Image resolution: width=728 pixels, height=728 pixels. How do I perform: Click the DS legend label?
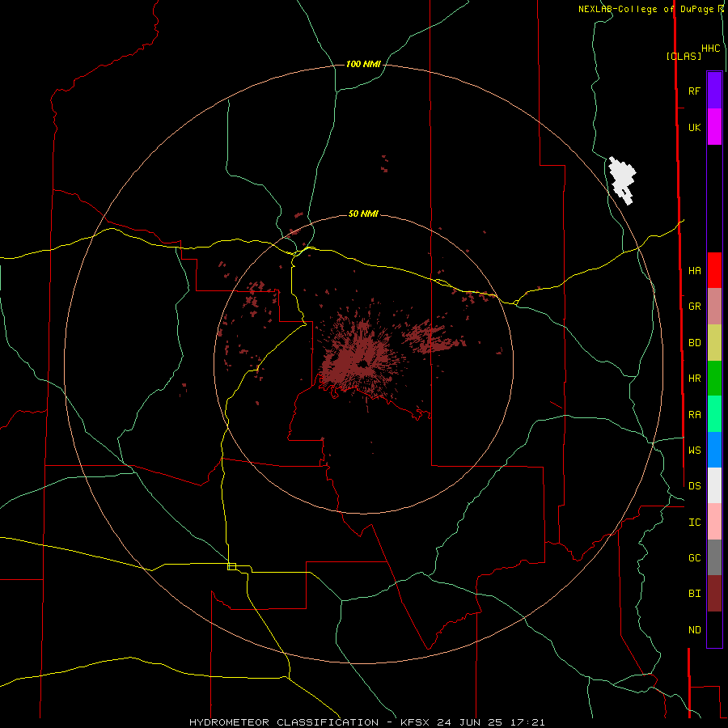pos(694,486)
